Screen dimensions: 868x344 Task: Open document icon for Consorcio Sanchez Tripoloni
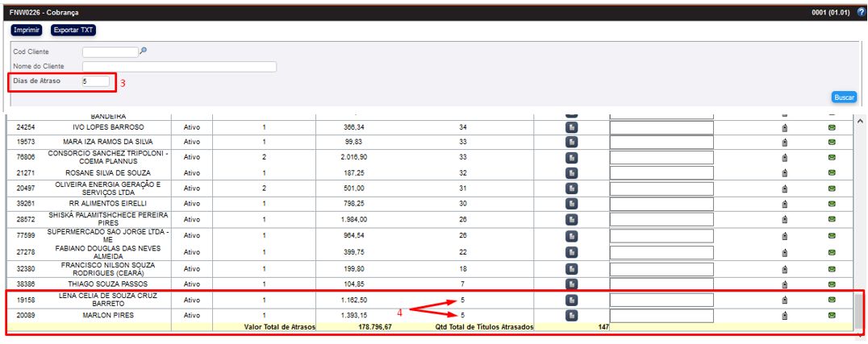(x=571, y=157)
